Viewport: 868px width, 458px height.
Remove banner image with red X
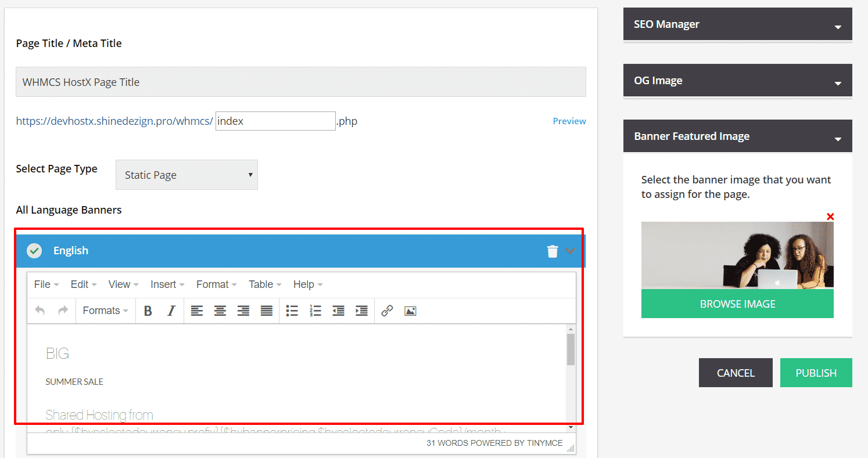click(x=830, y=217)
